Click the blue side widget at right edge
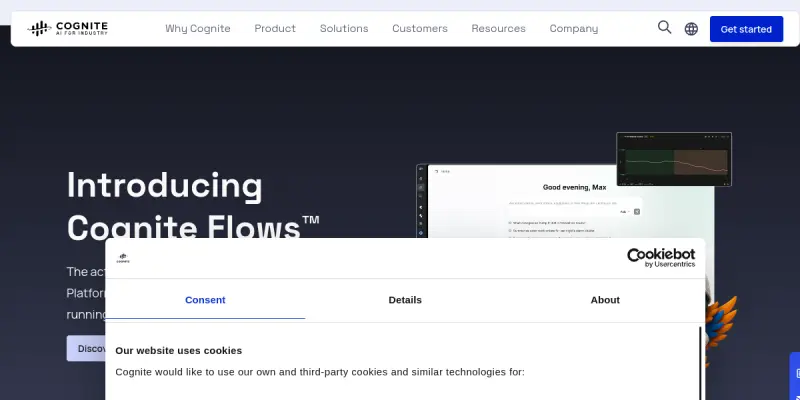 tap(795, 376)
